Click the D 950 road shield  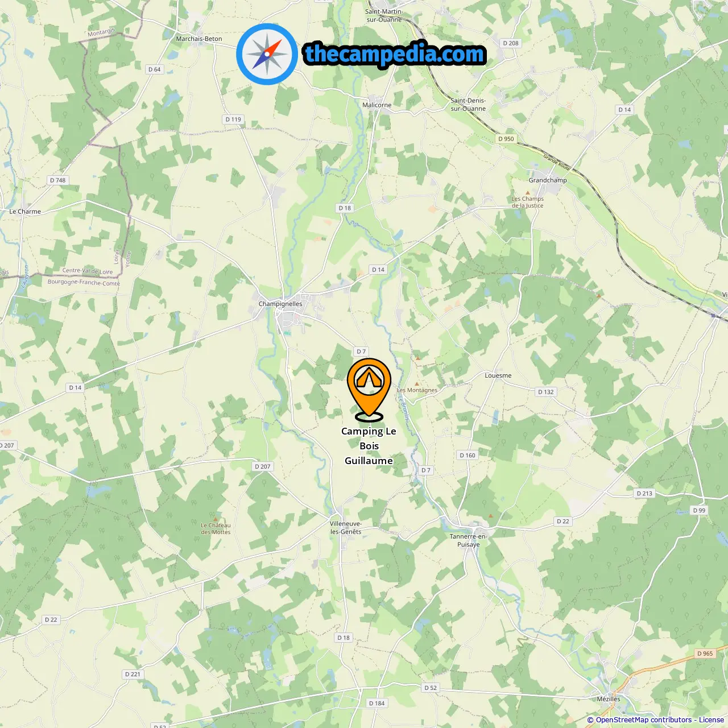coord(506,139)
